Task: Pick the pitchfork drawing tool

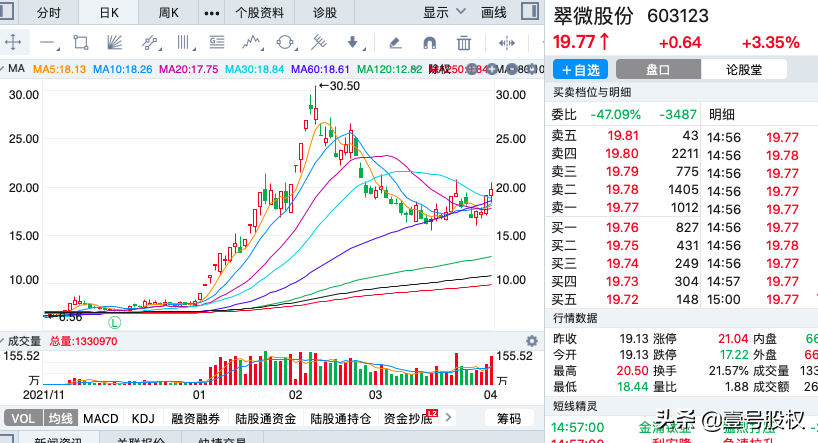Action: click(319, 42)
